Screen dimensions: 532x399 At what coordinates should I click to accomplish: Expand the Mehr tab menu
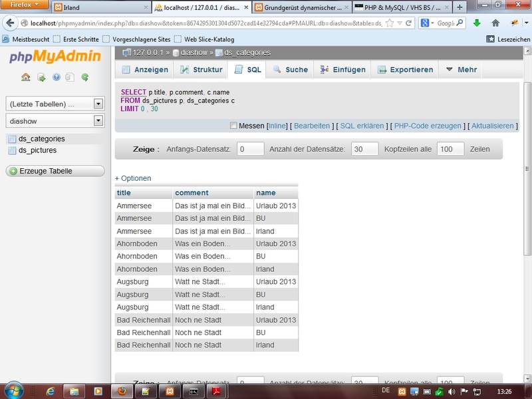(462, 70)
